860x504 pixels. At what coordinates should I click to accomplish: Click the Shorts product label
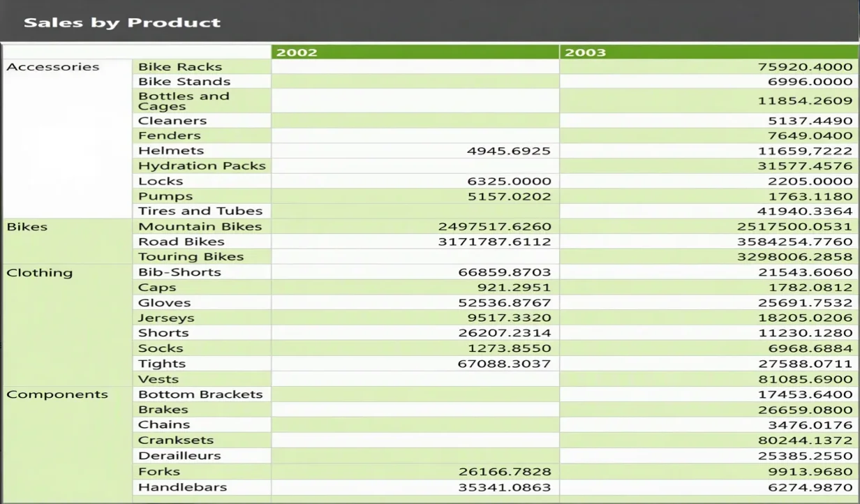pyautogui.click(x=163, y=333)
